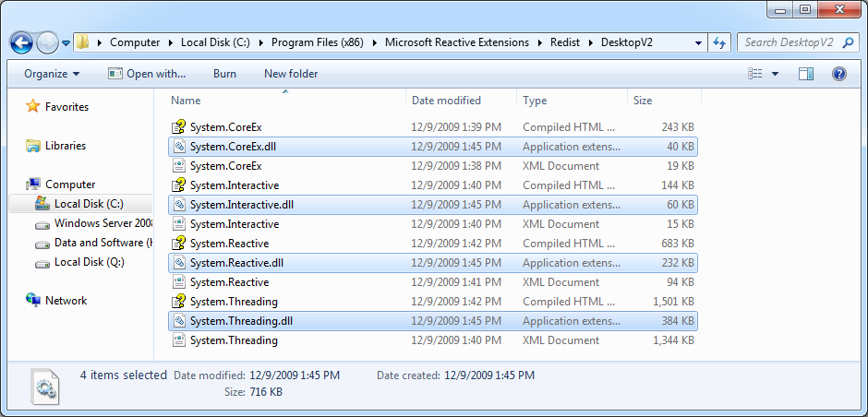Expand the arrow after Program Files (x86) breadcrumb
The height and width of the screenshot is (417, 868).
[x=374, y=42]
